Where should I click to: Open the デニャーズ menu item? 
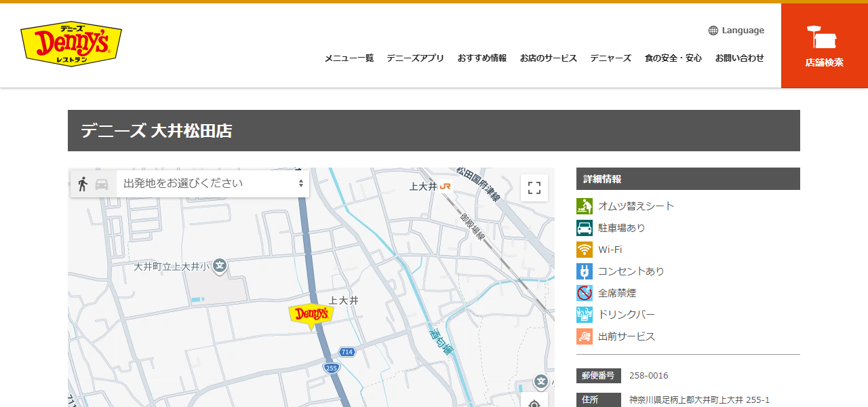(610, 58)
